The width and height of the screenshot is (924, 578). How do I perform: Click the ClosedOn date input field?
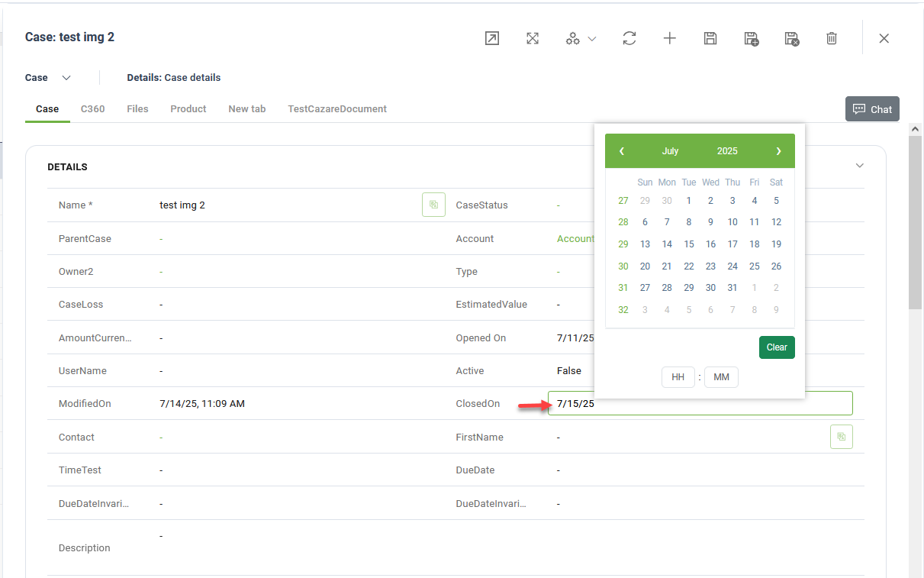700,403
